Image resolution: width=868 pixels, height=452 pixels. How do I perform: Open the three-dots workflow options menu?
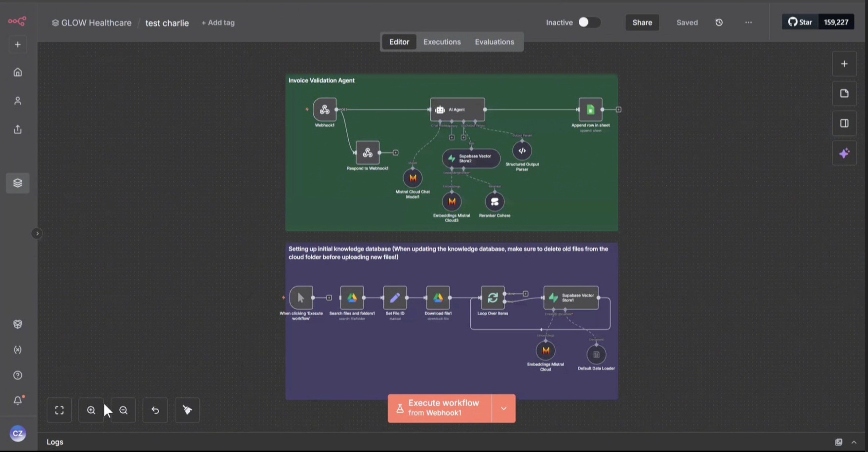(748, 22)
